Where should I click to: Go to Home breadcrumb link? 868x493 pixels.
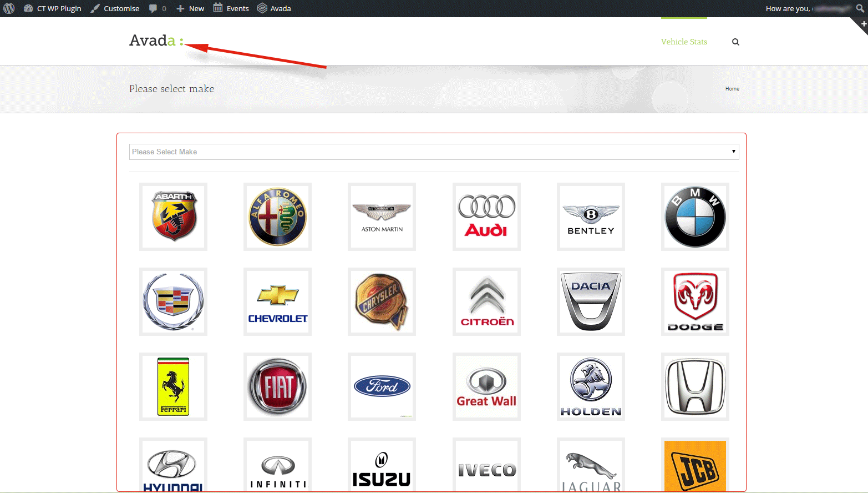[732, 89]
